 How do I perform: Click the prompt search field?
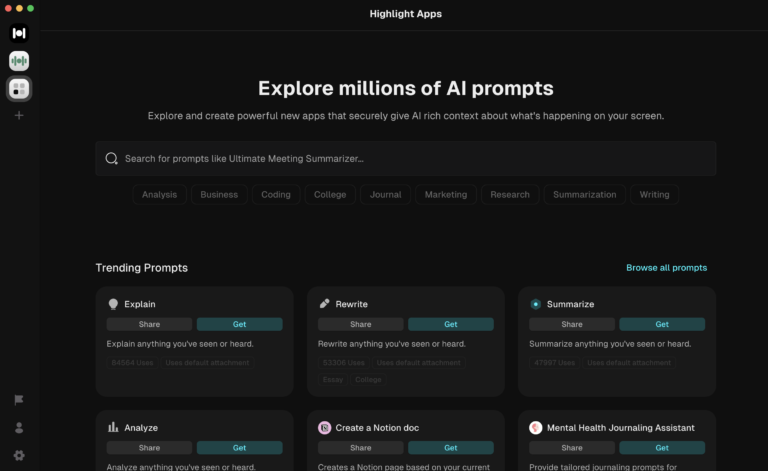(x=406, y=158)
